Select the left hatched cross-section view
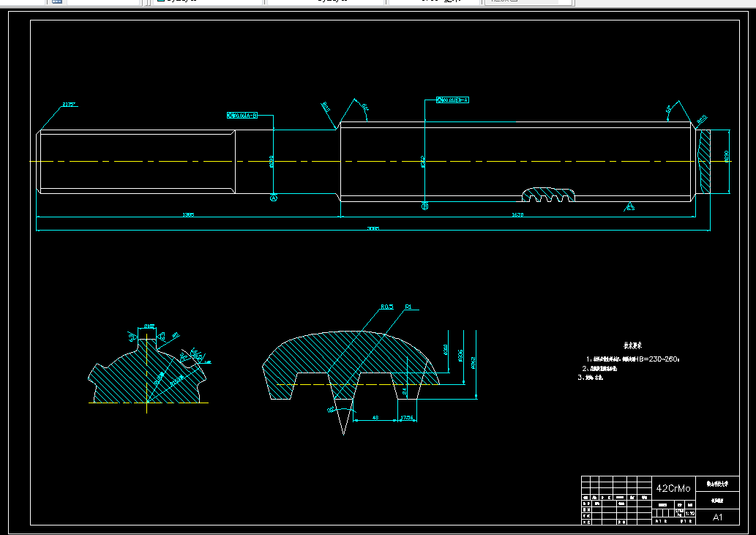The image size is (756, 535). [147, 370]
